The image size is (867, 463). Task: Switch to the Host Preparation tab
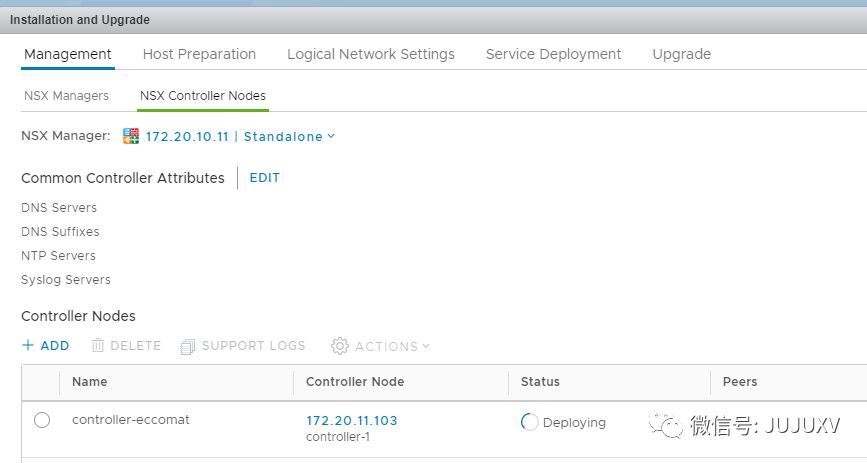click(x=199, y=54)
